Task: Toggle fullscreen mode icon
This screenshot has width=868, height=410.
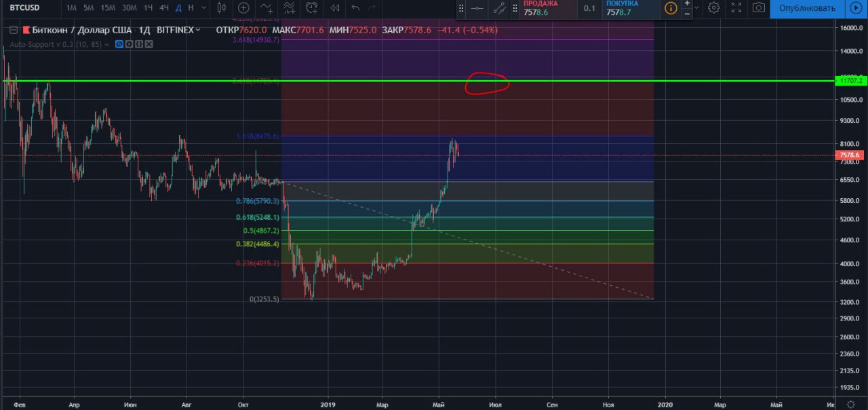Action: pos(736,7)
